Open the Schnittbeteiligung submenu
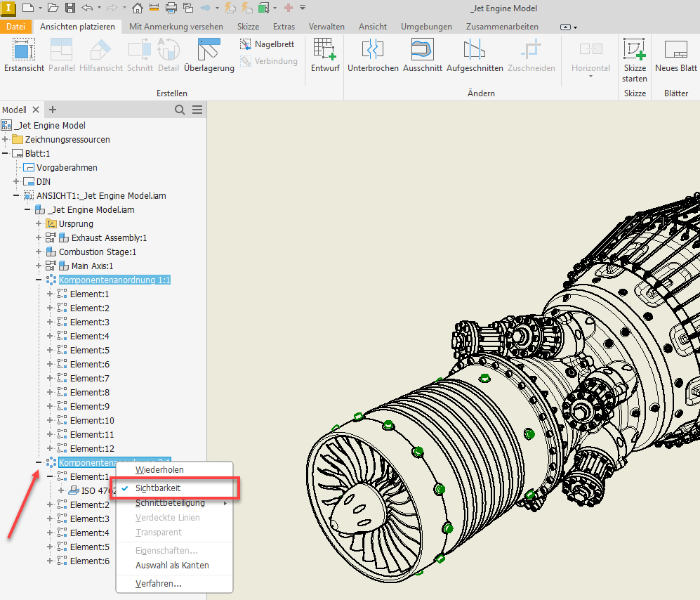The height and width of the screenshot is (600, 700). (171, 502)
